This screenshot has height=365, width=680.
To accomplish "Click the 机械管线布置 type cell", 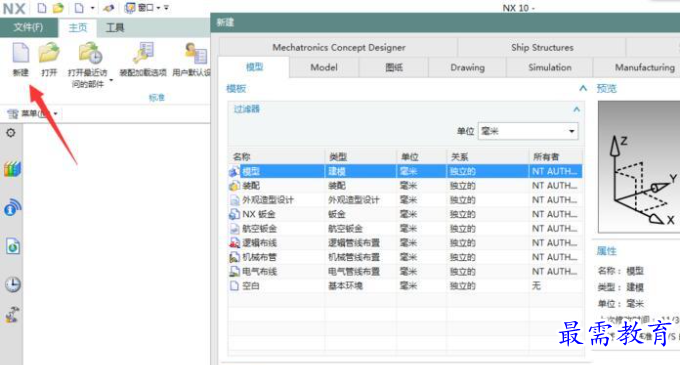I will click(354, 257).
